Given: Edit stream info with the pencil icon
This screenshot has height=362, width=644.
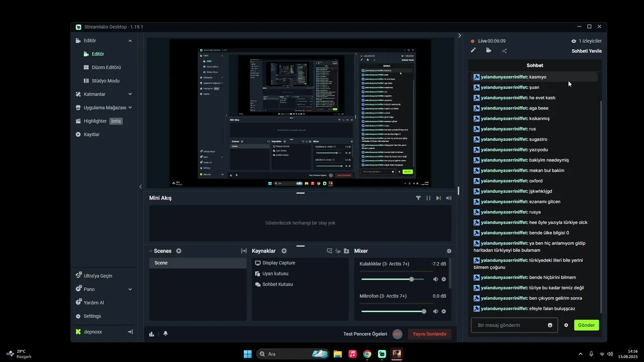Looking at the screenshot, I should click(x=473, y=50).
